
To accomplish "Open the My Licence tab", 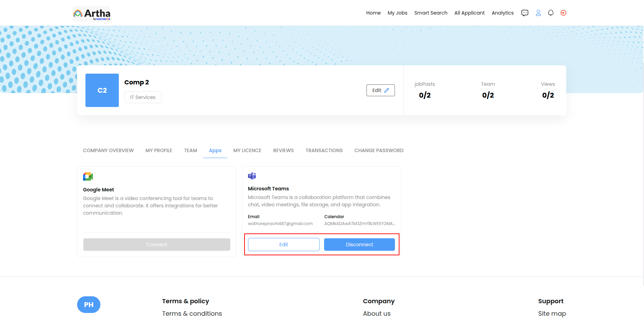I will pos(247,150).
